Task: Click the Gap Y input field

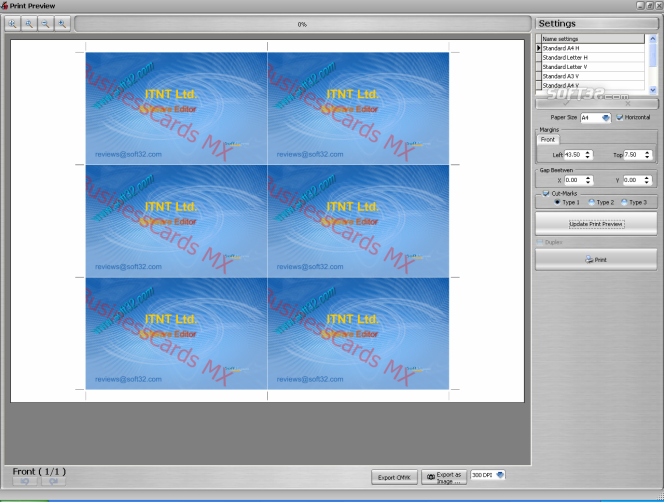Action: 634,180
